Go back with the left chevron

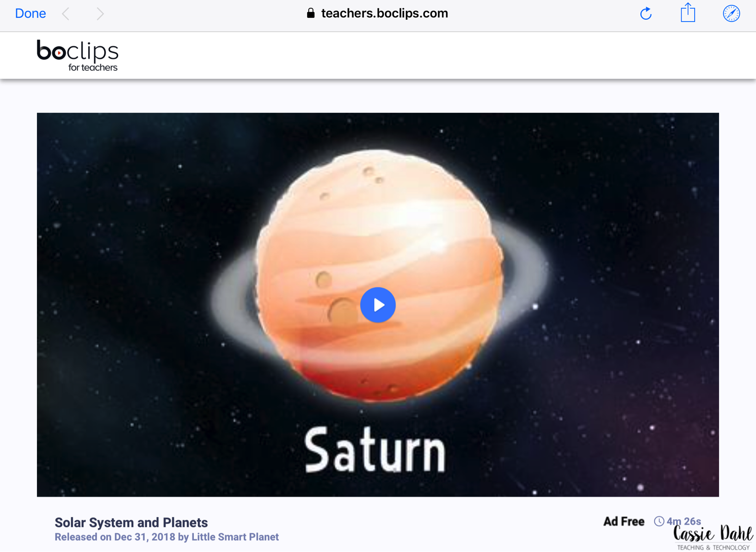tap(66, 13)
